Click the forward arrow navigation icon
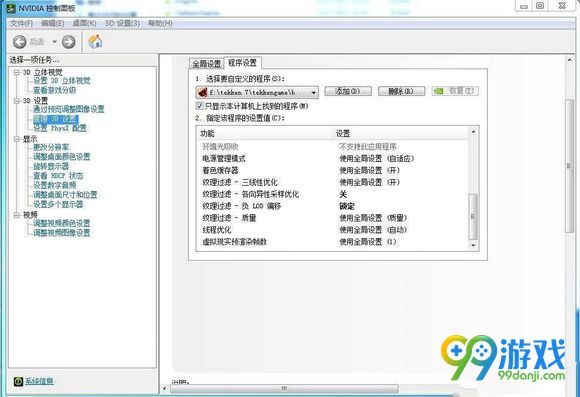The image size is (580, 397). tap(68, 42)
